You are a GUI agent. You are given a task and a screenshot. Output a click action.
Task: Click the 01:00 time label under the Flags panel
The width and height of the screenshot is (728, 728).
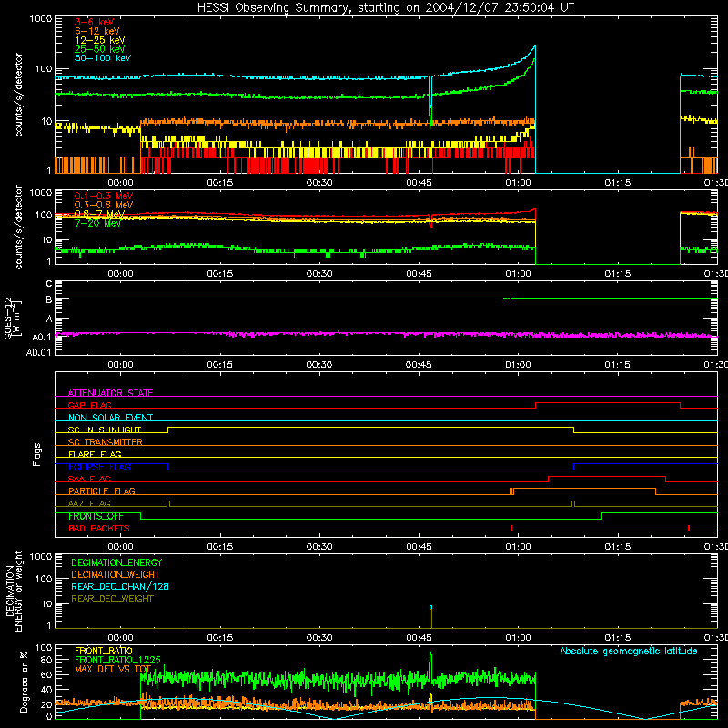click(518, 547)
